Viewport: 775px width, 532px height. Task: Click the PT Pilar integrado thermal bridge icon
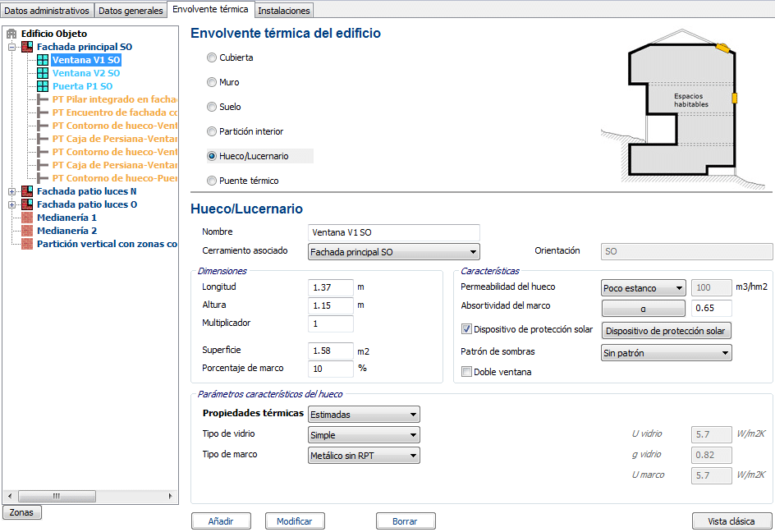(43, 99)
